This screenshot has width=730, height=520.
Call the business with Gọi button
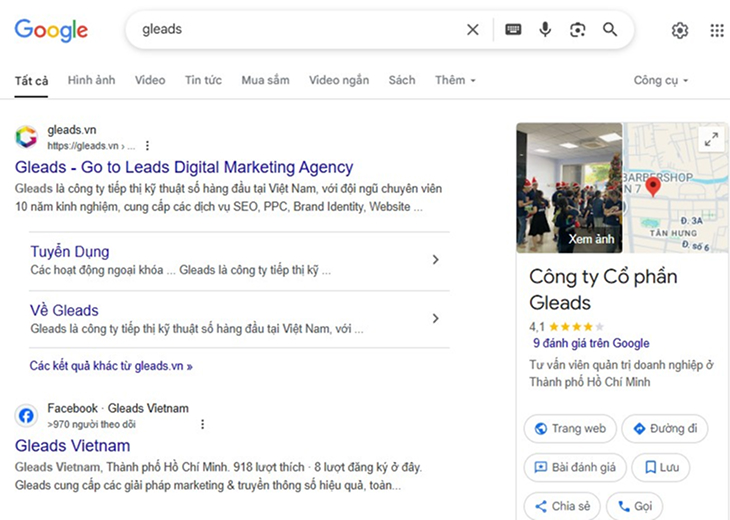(x=634, y=506)
